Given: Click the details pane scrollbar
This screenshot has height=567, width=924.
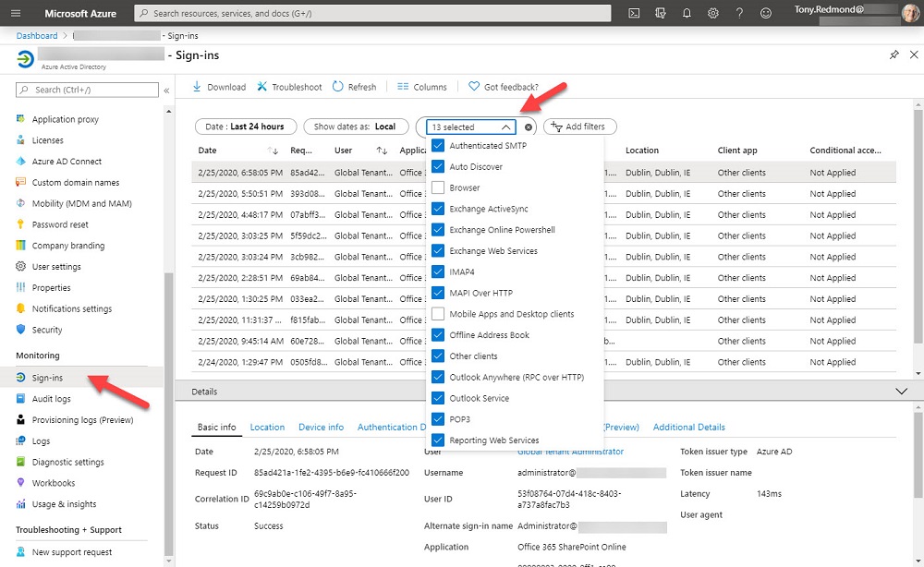Looking at the screenshot, I should (918, 453).
